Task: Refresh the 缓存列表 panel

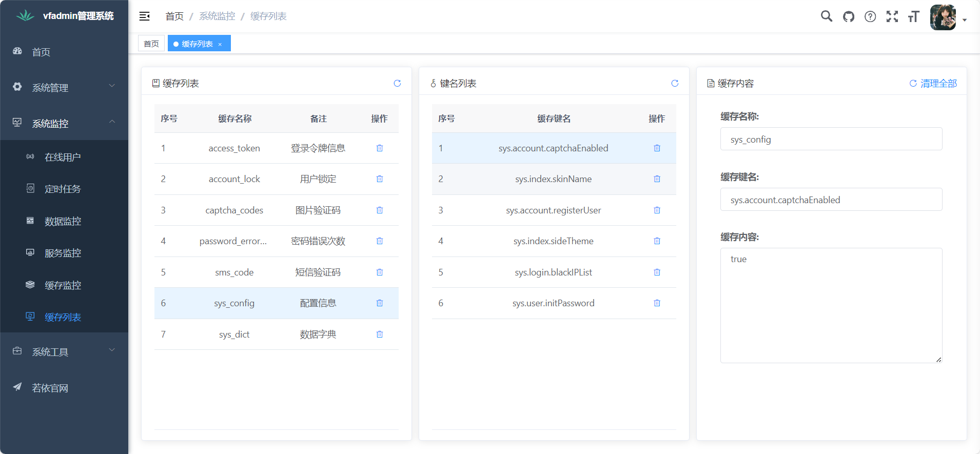Action: click(x=397, y=83)
